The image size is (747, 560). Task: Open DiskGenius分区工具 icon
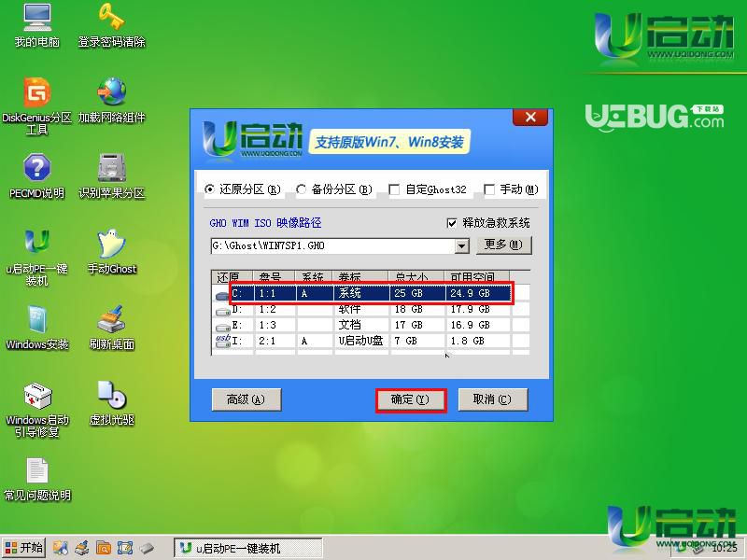pos(36,105)
